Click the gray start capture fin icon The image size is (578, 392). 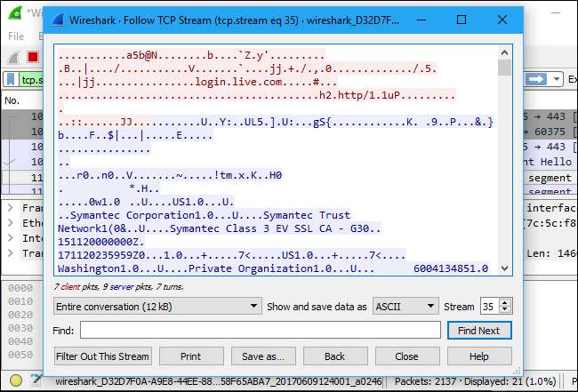[x=13, y=57]
